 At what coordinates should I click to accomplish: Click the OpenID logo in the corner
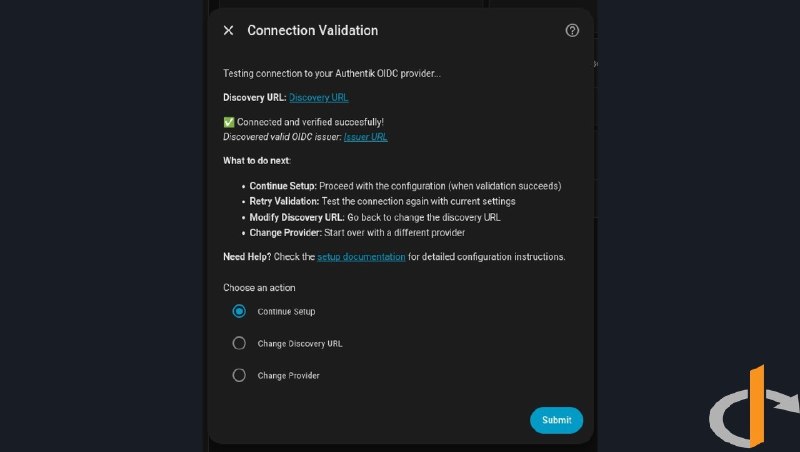tap(755, 407)
